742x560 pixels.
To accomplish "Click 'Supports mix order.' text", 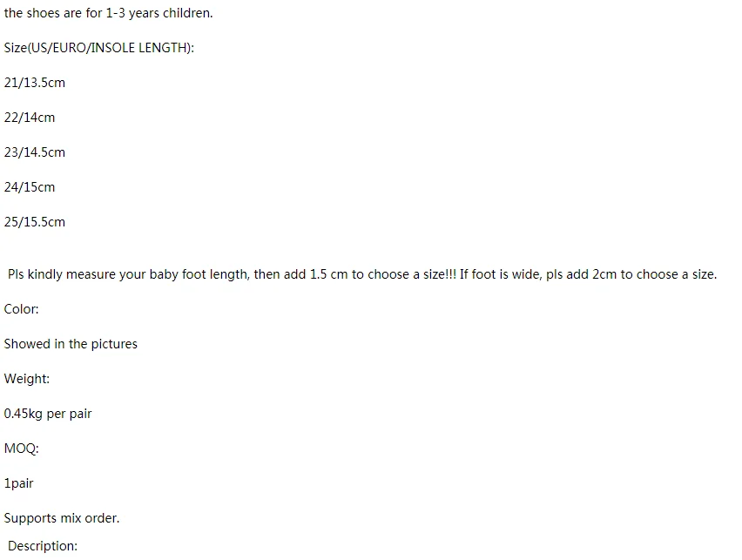I will 62,518.
